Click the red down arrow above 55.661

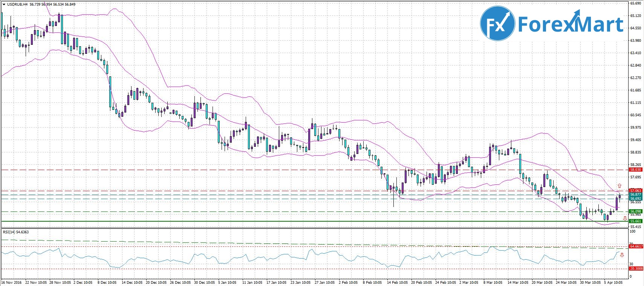pyautogui.click(x=625, y=218)
